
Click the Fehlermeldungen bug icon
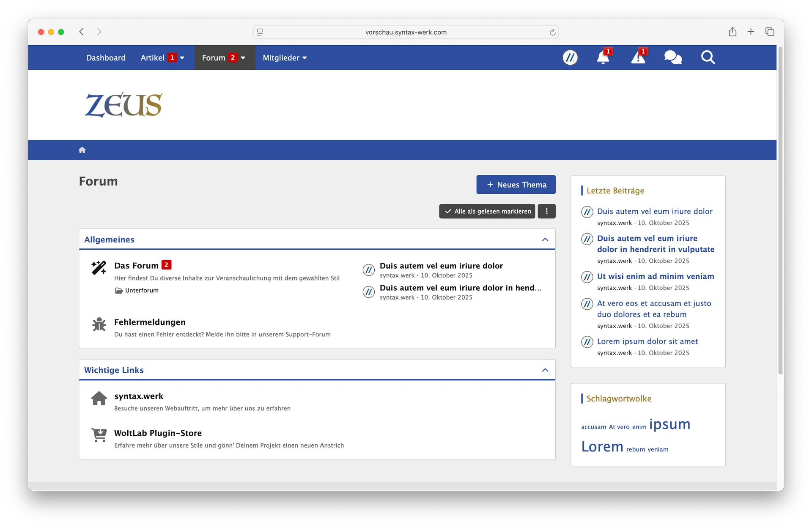[99, 325]
